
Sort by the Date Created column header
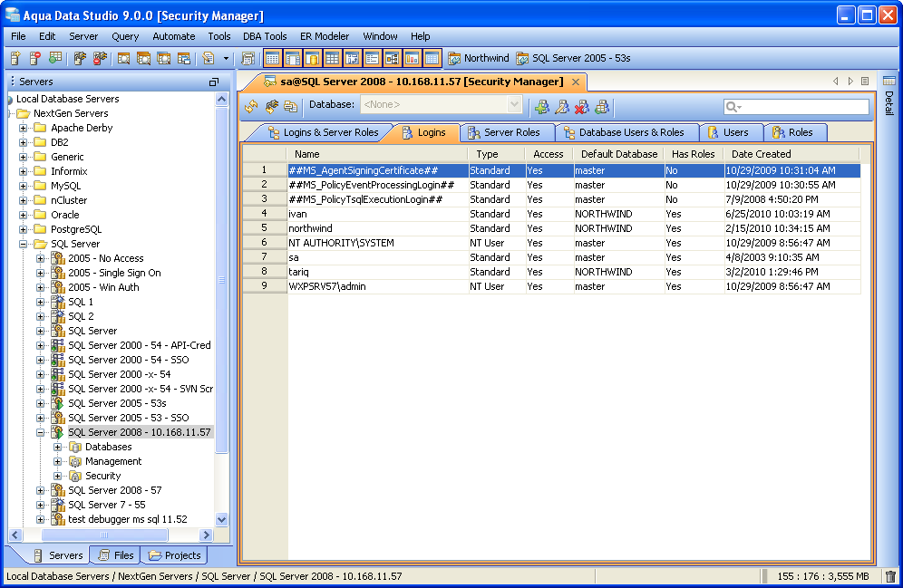point(761,154)
